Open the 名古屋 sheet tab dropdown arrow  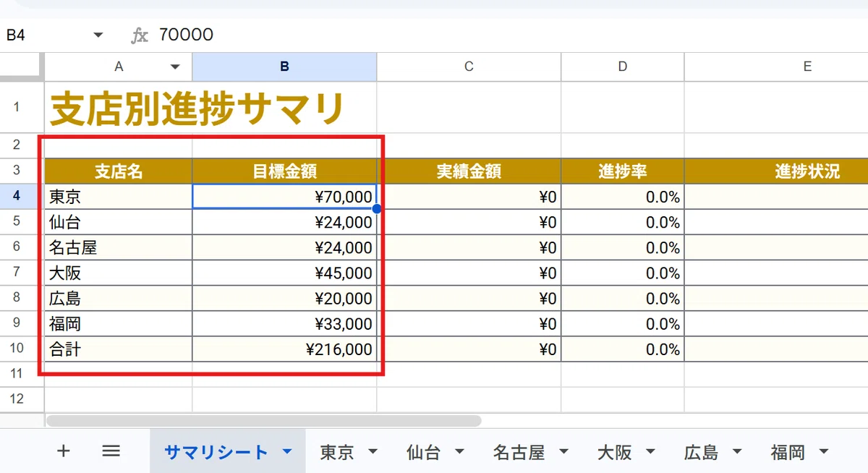tap(563, 452)
